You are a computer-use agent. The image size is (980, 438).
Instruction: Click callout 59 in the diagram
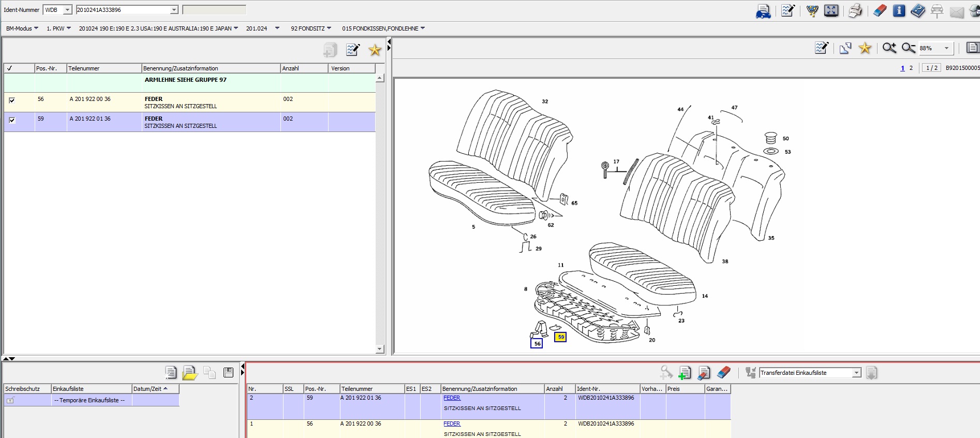560,337
